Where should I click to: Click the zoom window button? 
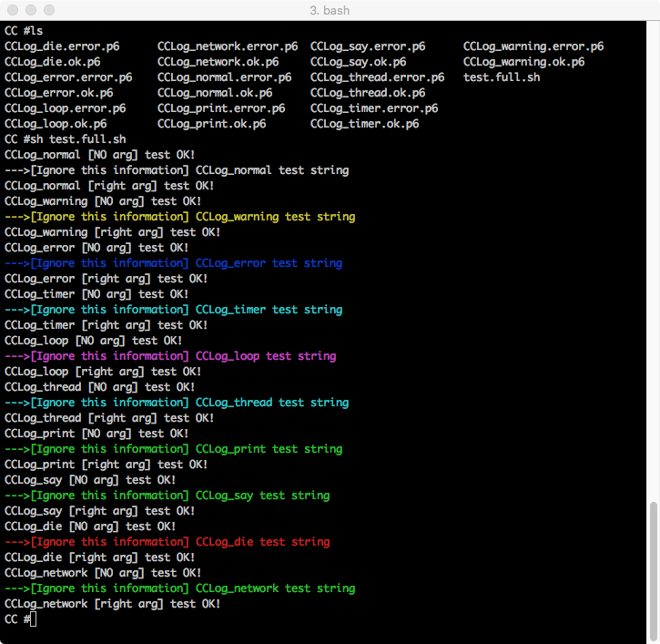click(x=49, y=10)
